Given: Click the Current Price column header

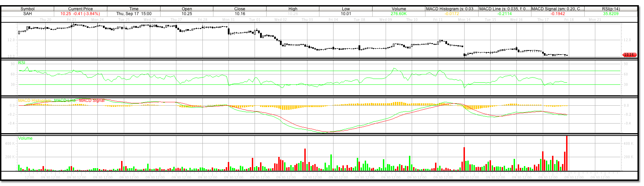Looking at the screenshot, I should tap(80, 9).
